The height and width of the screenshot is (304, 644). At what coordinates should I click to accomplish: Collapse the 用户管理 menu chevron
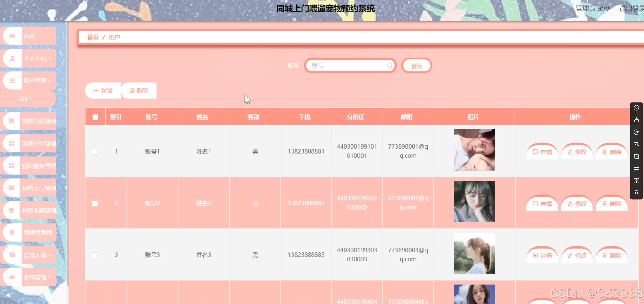pyautogui.click(x=50, y=80)
